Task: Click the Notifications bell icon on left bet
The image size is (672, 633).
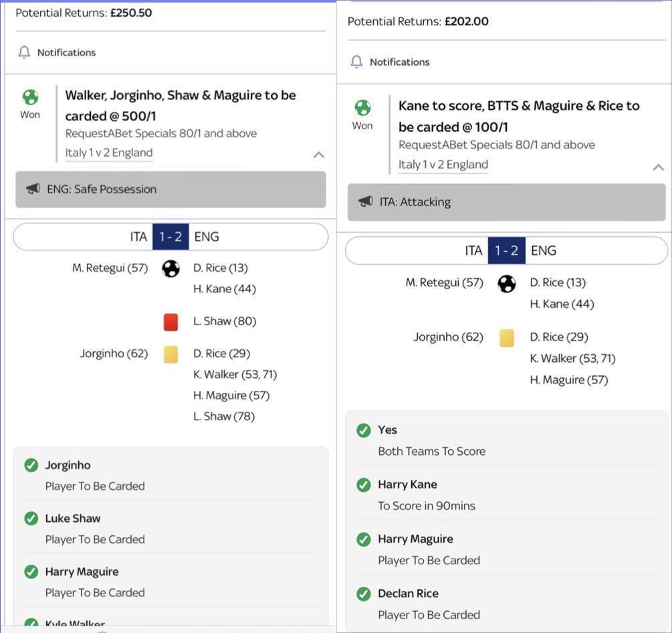Action: (25, 52)
